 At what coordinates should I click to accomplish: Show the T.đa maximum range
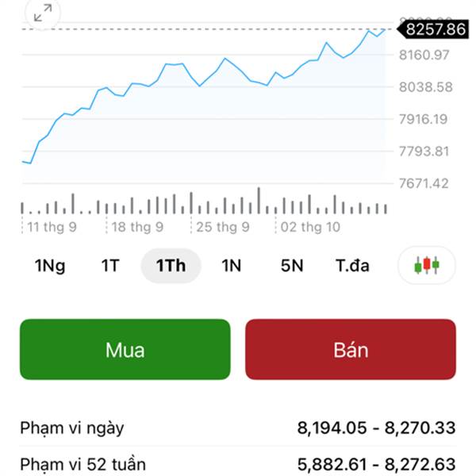pos(352,266)
